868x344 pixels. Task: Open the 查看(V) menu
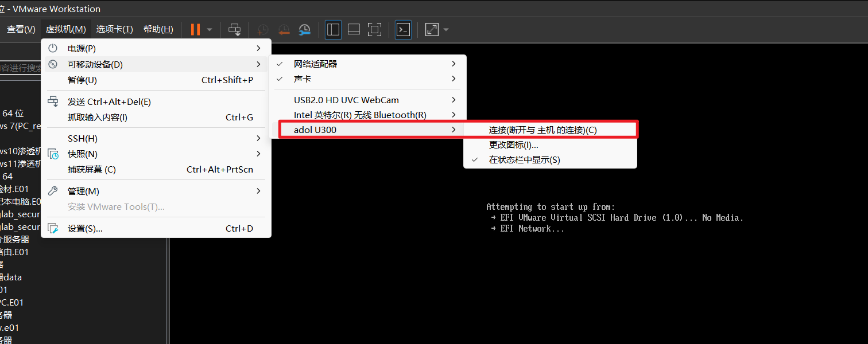pos(21,29)
